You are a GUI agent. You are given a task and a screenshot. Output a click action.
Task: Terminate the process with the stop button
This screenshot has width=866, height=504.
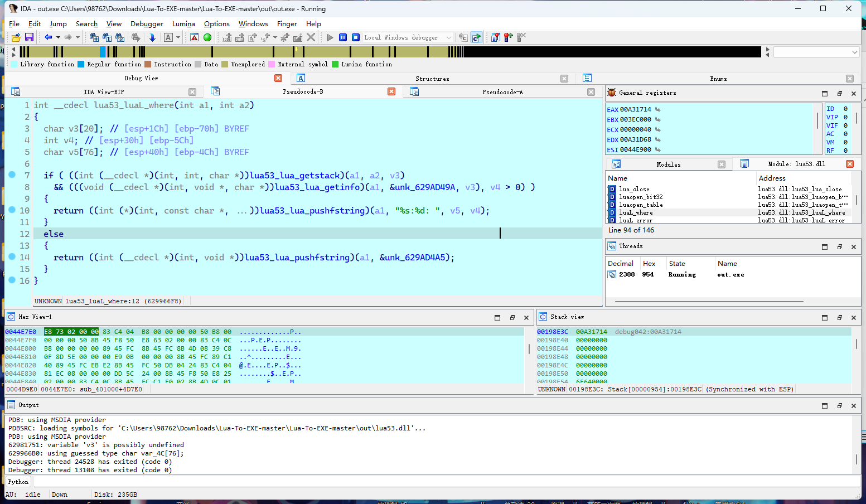pos(355,37)
